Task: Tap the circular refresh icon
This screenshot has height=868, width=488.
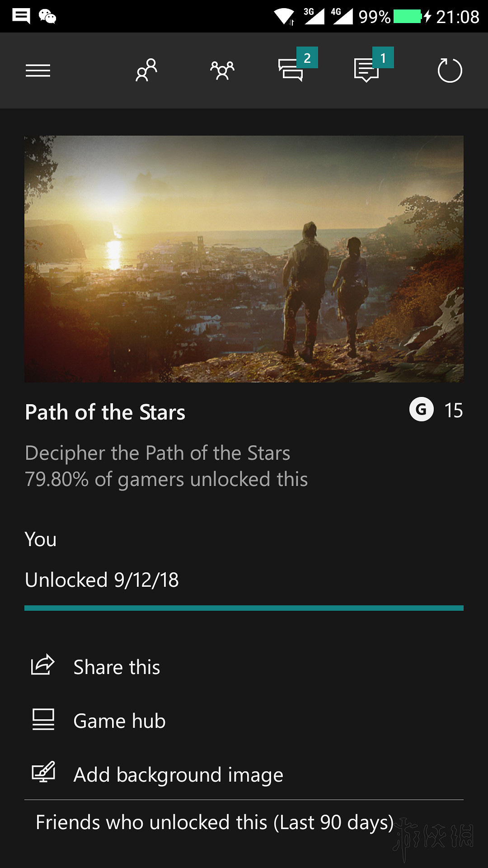Action: pyautogui.click(x=450, y=71)
